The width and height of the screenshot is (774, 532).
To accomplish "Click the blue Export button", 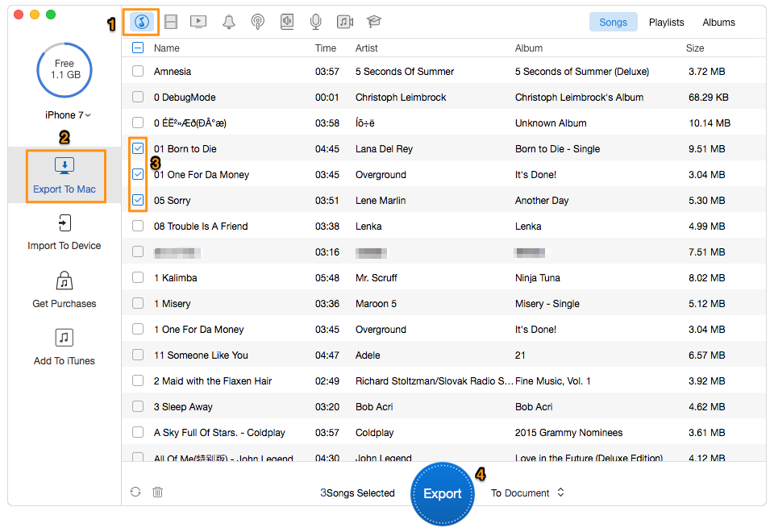I will (x=443, y=493).
